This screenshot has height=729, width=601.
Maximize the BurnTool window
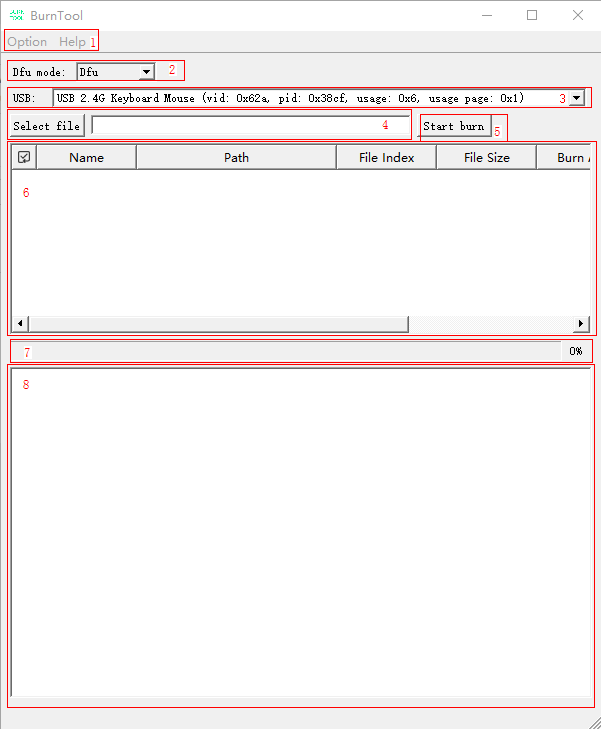pyautogui.click(x=532, y=15)
